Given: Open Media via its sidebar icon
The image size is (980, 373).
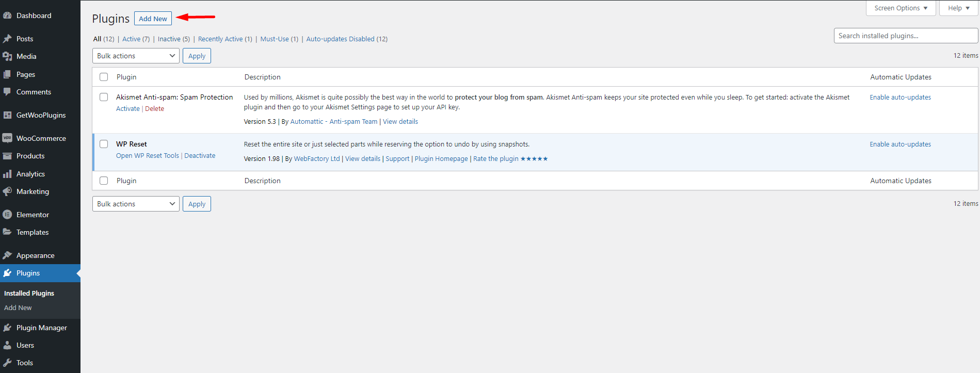Looking at the screenshot, I should coord(7,56).
